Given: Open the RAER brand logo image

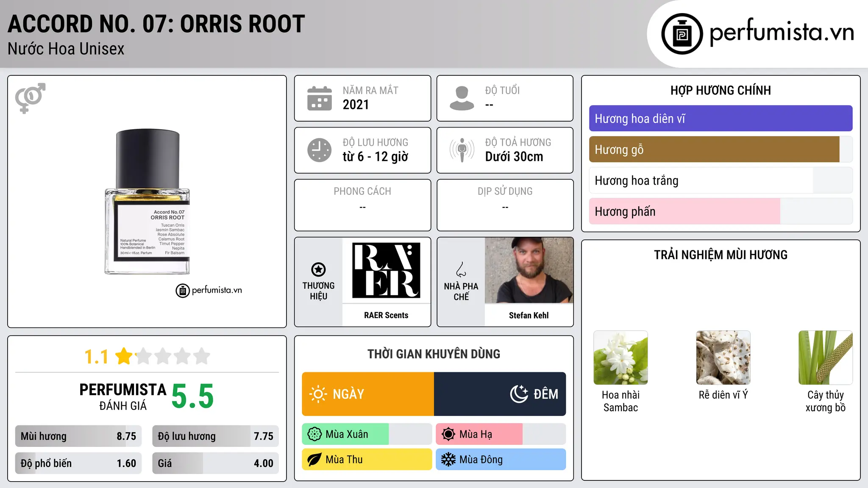Looking at the screenshot, I should click(x=386, y=270).
